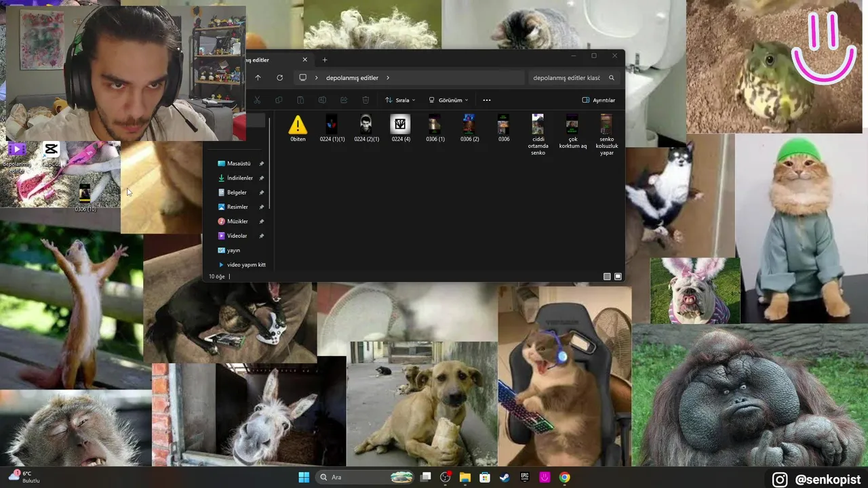Open the Sırala sort dropdown

[400, 100]
